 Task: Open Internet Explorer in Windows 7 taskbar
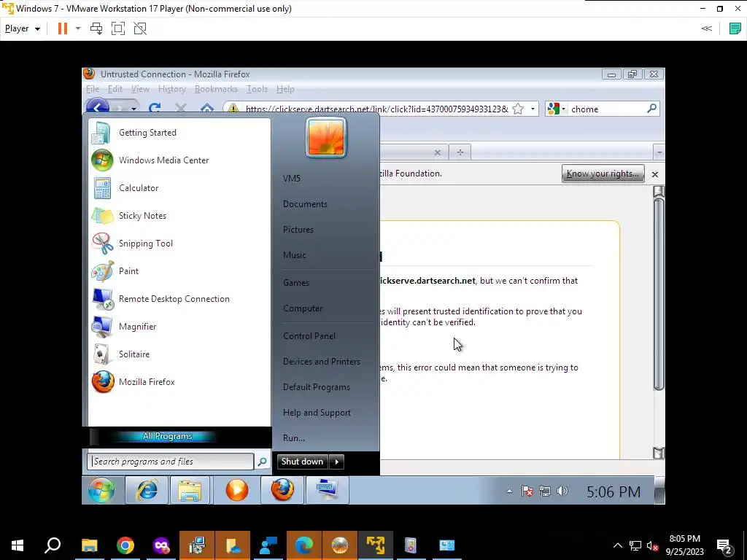coord(146,490)
